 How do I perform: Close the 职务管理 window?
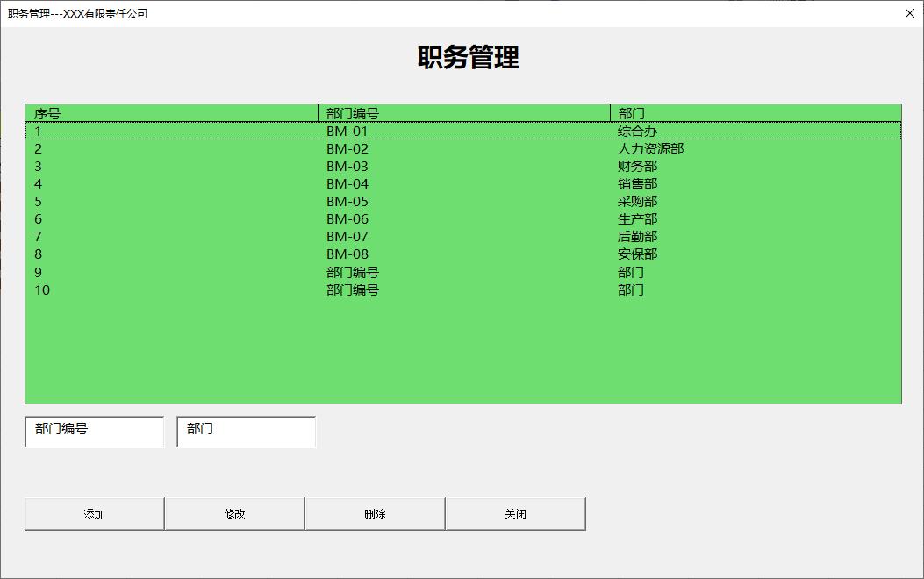(909, 13)
